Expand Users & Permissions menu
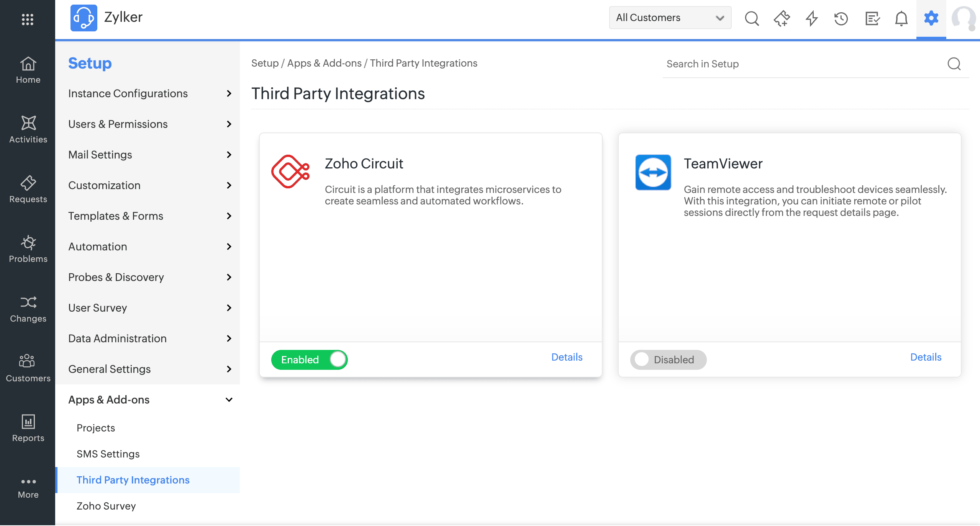The image size is (980, 526). point(149,124)
